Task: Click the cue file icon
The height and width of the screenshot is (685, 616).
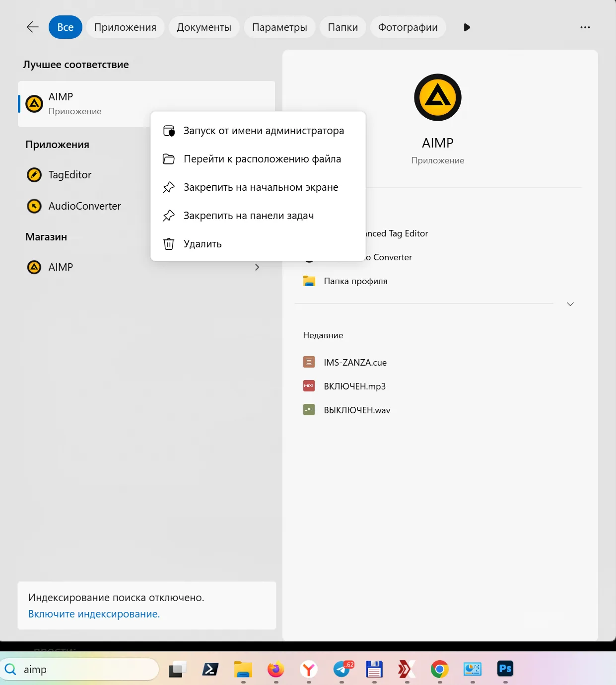Action: pos(309,362)
